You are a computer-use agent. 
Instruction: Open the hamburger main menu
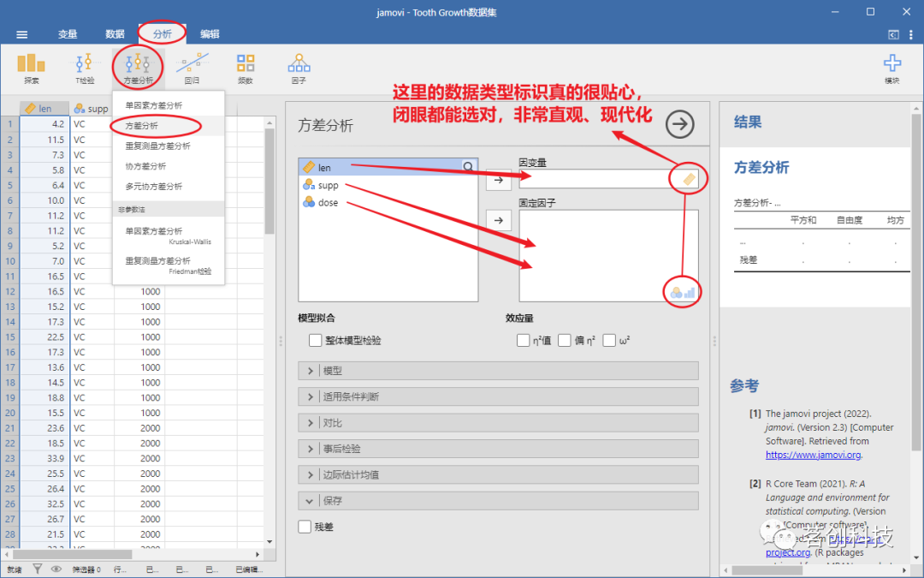click(21, 34)
